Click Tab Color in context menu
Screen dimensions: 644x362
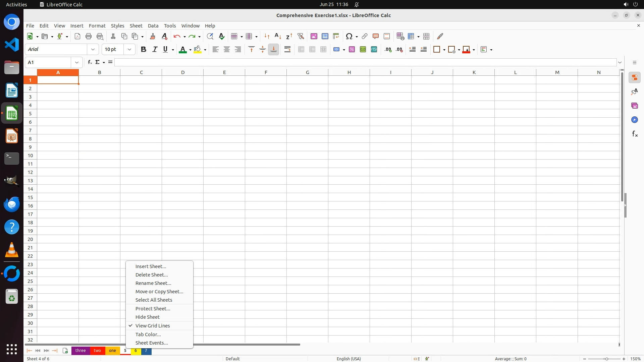[x=148, y=335]
